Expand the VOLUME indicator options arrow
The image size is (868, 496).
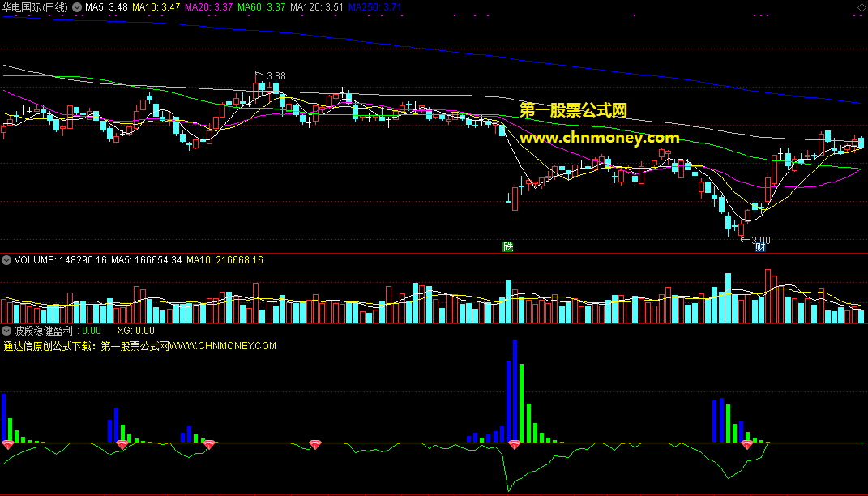[6, 260]
